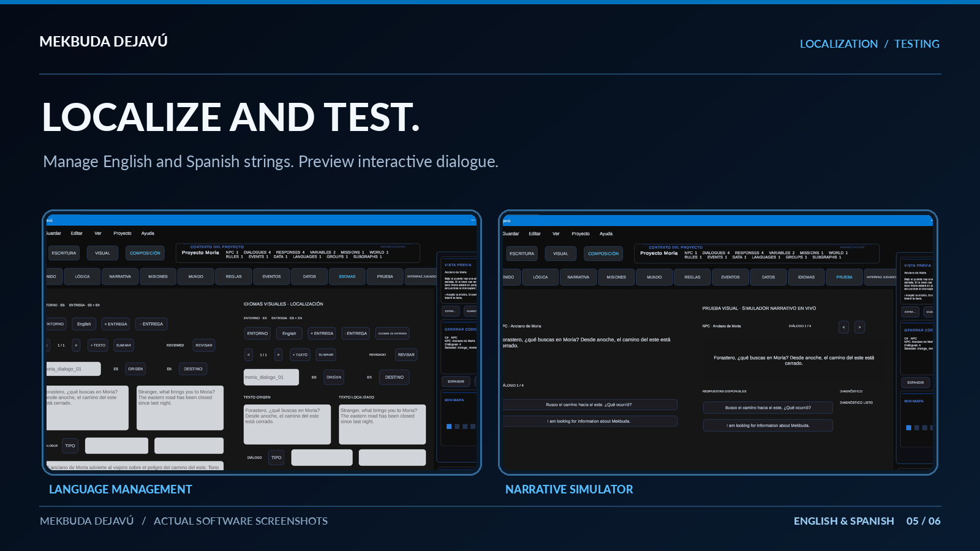
Task: Click EXPANDIR in Narrative Simulator screenshot
Action: 916,383
